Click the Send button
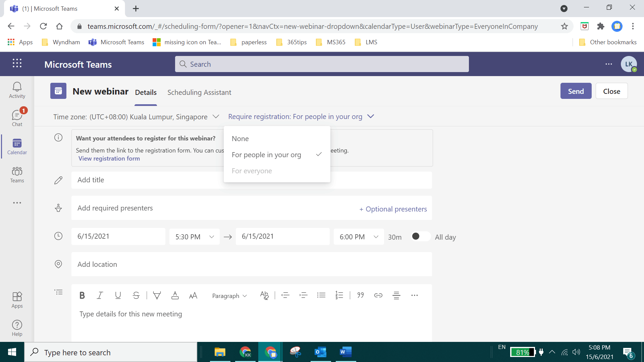644x362 pixels. (x=576, y=91)
